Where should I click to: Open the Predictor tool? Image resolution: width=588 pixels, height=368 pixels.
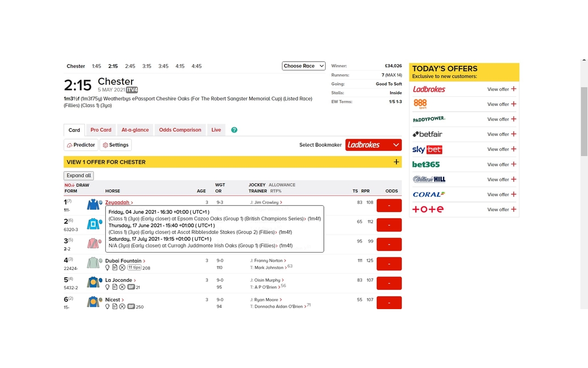(81, 145)
